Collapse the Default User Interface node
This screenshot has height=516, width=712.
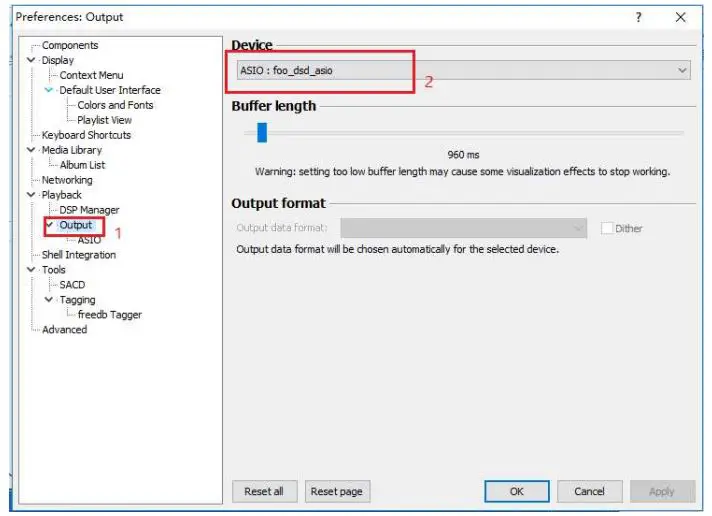coord(49,90)
